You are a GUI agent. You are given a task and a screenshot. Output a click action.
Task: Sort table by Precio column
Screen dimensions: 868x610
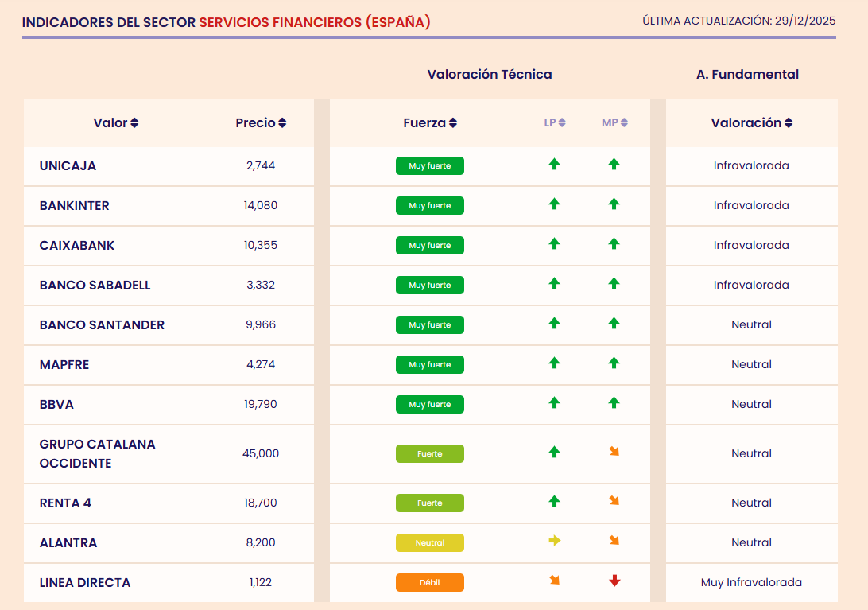tap(261, 123)
